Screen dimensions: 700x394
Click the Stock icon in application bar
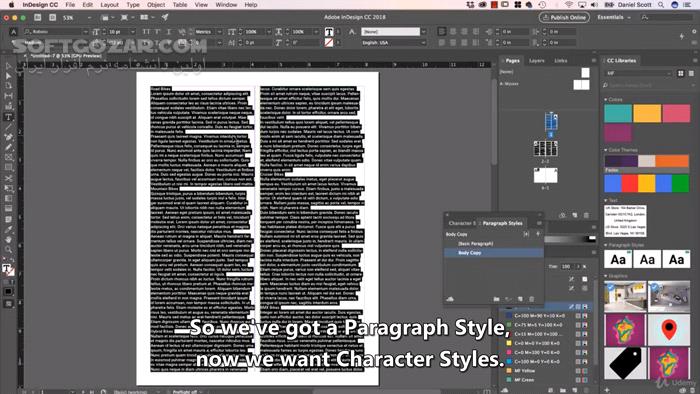pos(53,17)
